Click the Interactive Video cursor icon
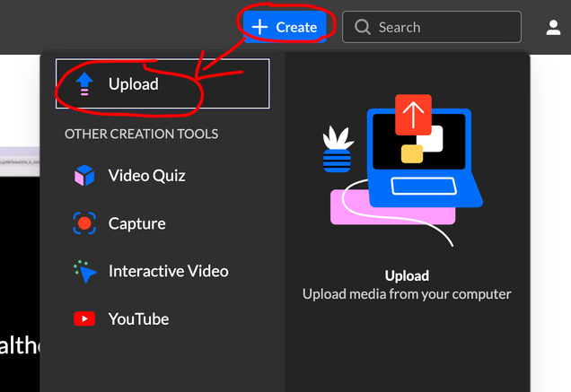Image resolution: width=571 pixels, height=392 pixels. 84,271
